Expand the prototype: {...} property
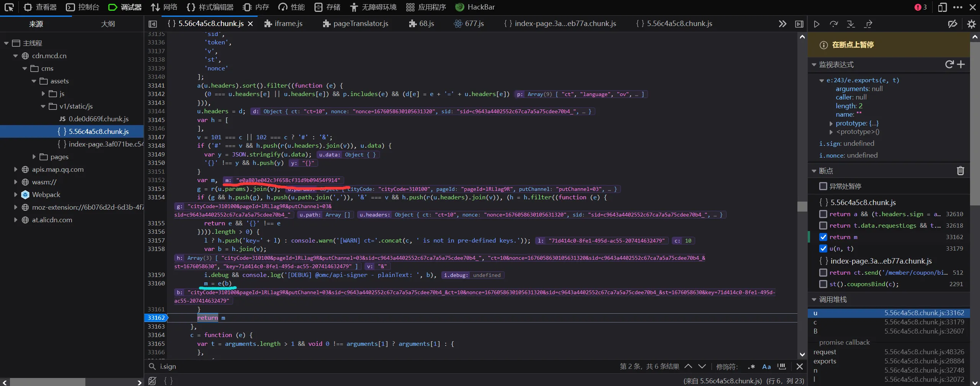The image size is (980, 386). coord(831,124)
